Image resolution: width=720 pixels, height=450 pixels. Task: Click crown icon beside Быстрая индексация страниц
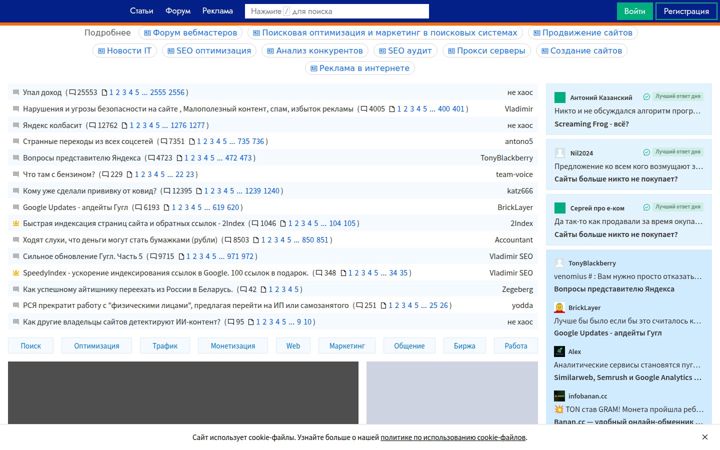click(x=16, y=223)
